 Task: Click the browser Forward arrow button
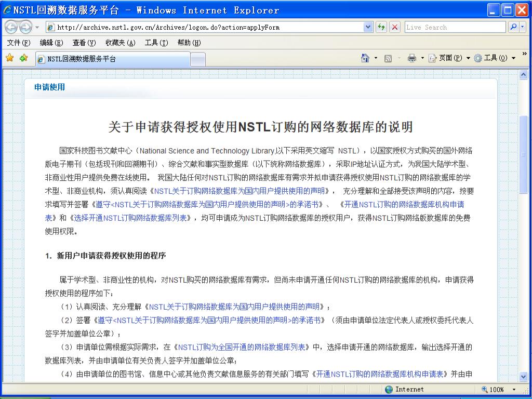coord(25,27)
